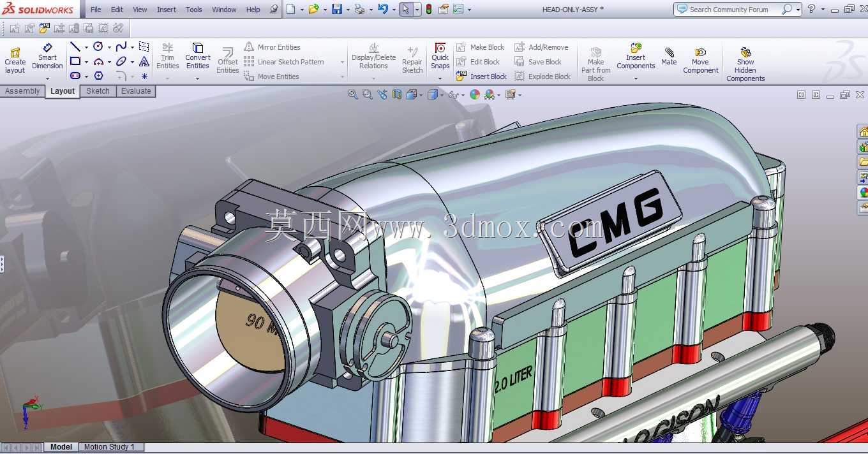This screenshot has height=454, width=868.
Task: Open the Save dropdown arrow
Action: pos(347,10)
